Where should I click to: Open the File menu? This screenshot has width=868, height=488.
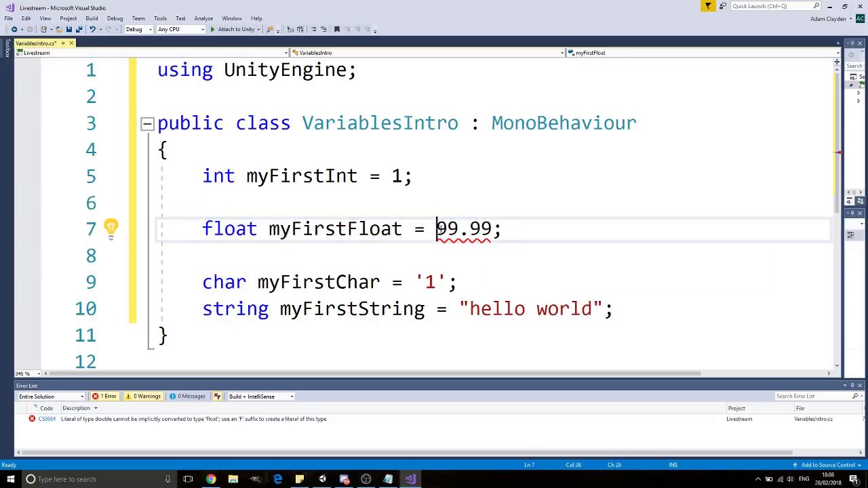(x=9, y=18)
